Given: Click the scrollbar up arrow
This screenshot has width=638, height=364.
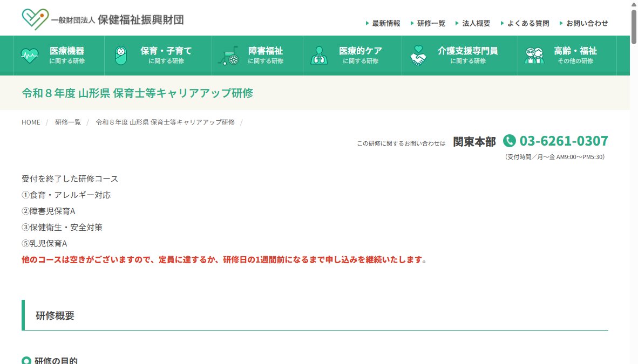Looking at the screenshot, I should click(x=634, y=4).
